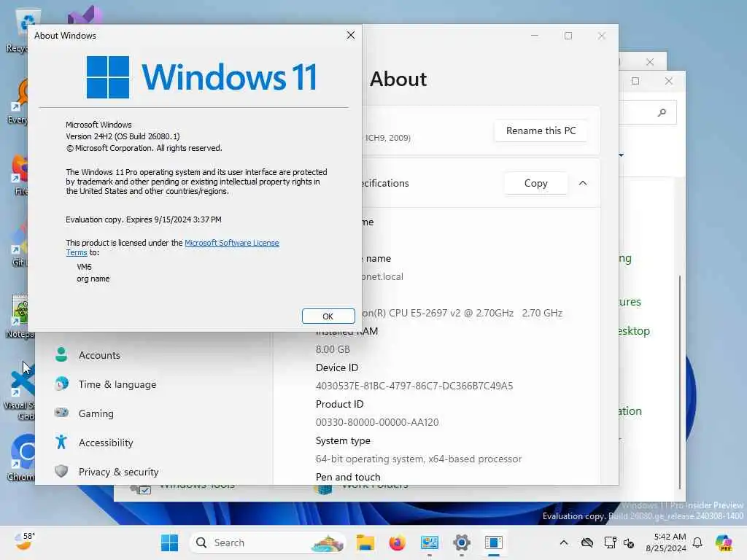This screenshot has width=747, height=560.
Task: Collapse the device specifications section
Action: [583, 183]
